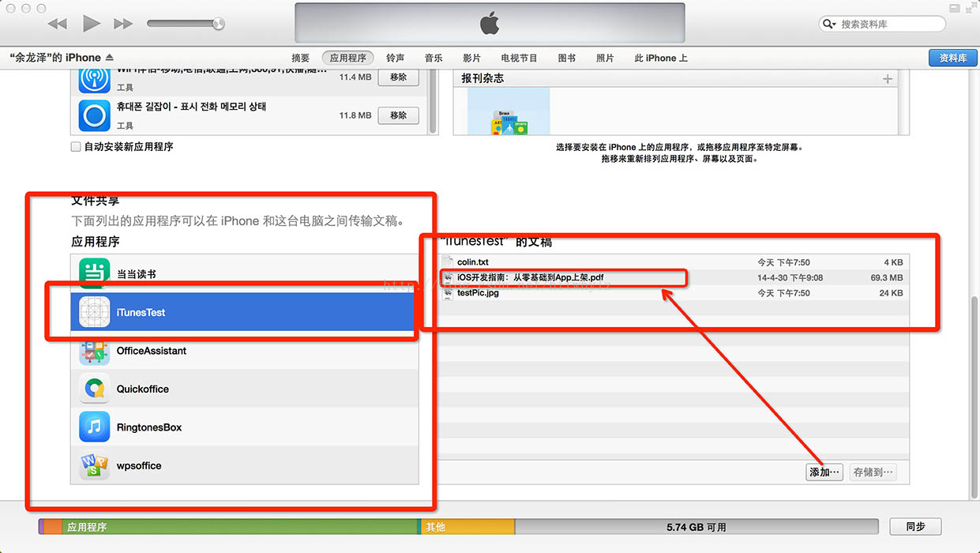Open the 电视节目 tab
The width and height of the screenshot is (980, 553).
point(519,58)
